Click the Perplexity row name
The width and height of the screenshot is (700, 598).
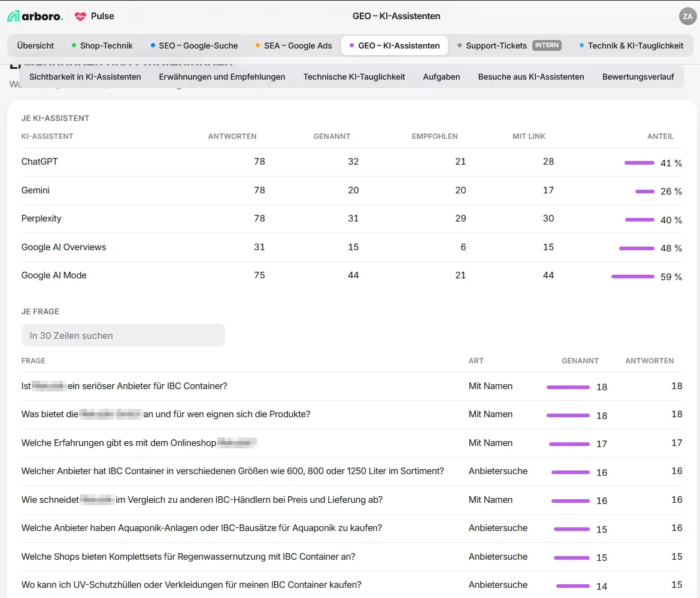pyautogui.click(x=41, y=218)
